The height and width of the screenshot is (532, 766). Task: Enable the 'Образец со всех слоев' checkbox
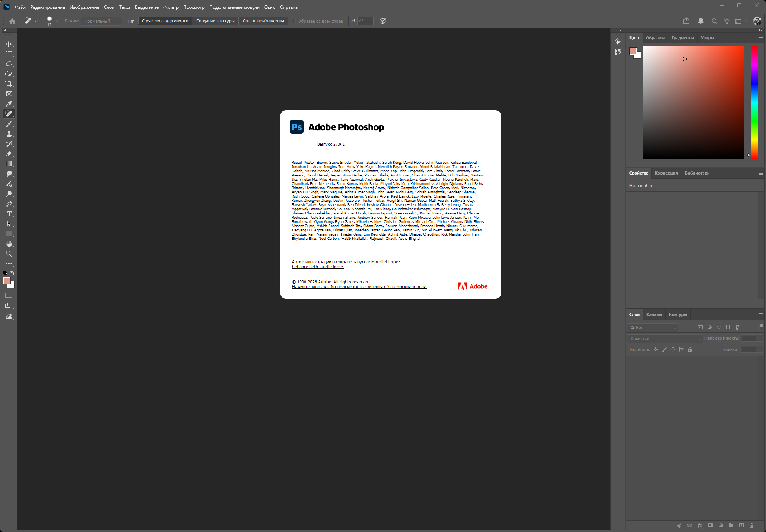(x=294, y=21)
